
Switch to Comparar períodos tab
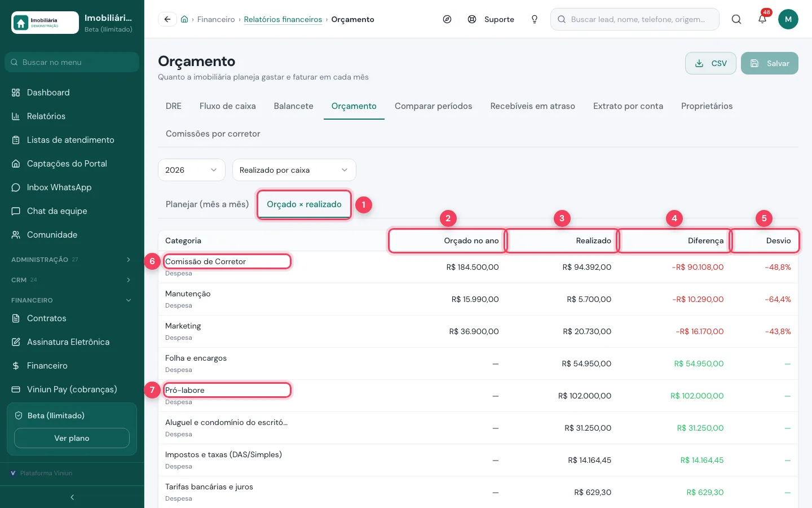pyautogui.click(x=434, y=106)
